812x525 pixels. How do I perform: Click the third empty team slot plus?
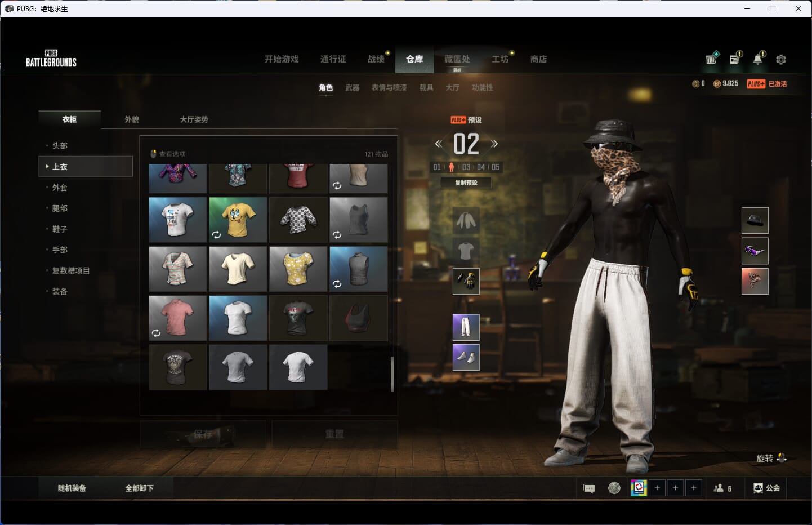tap(694, 488)
